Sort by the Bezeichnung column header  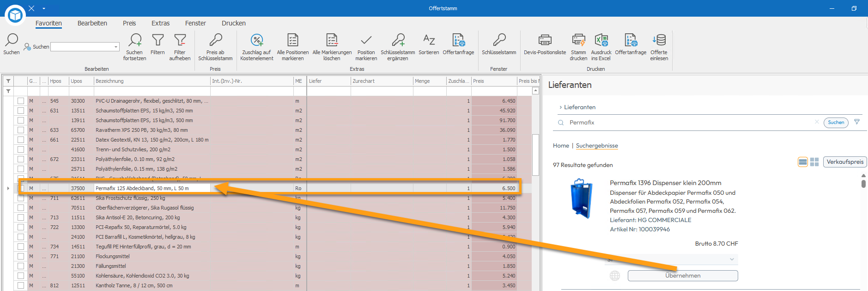(152, 81)
